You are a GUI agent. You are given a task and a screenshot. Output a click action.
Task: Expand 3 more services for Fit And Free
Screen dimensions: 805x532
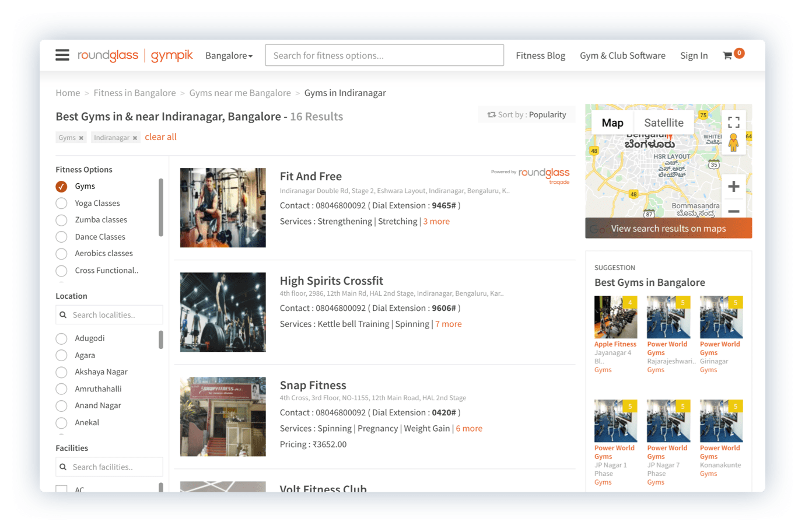[x=436, y=222]
